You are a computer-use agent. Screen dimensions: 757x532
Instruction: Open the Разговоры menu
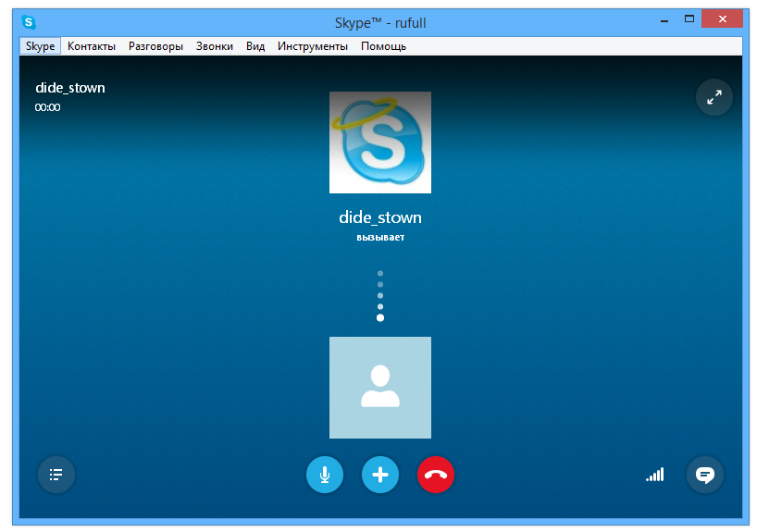(x=155, y=46)
